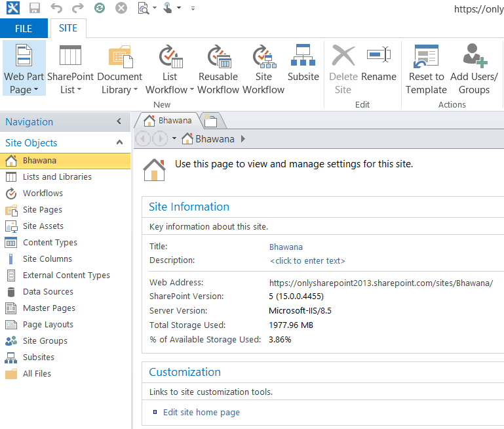Create a new Site Workflow
This screenshot has width=504, height=429.
click(263, 68)
